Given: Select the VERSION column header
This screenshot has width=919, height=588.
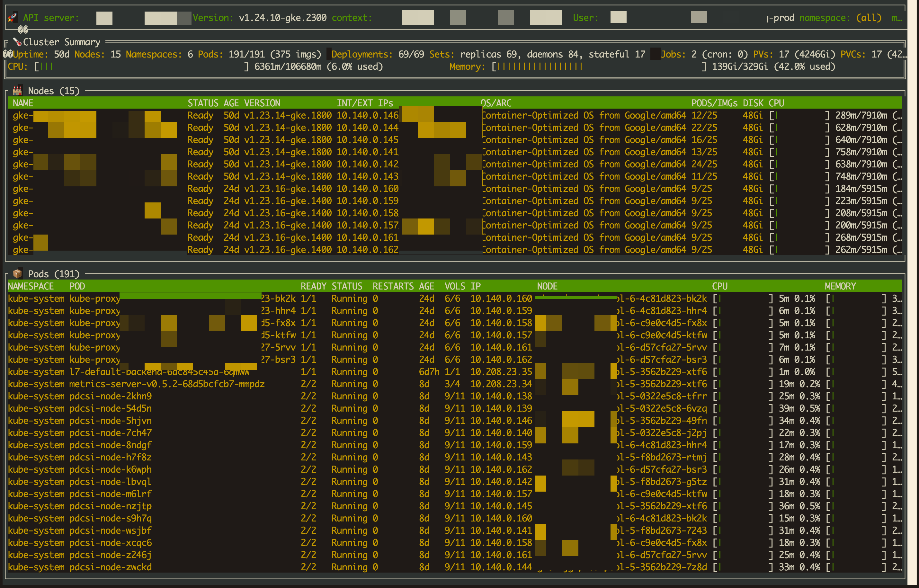Looking at the screenshot, I should (262, 103).
